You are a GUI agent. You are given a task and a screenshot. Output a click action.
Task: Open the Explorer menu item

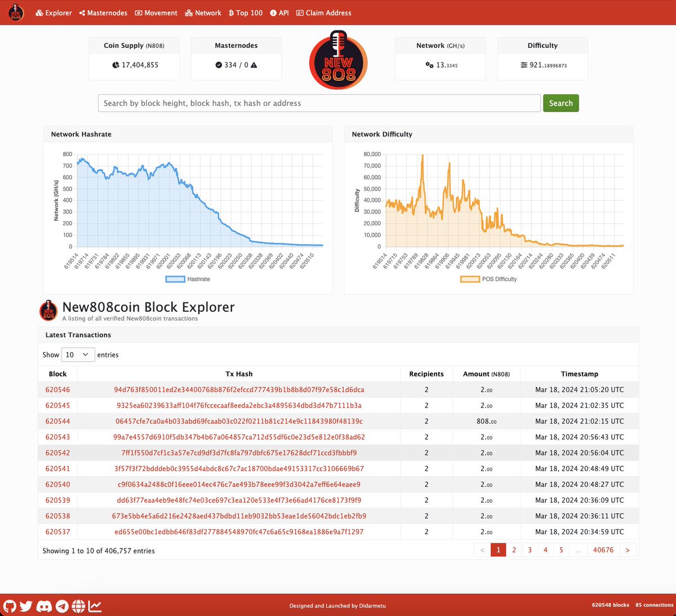[x=54, y=12]
